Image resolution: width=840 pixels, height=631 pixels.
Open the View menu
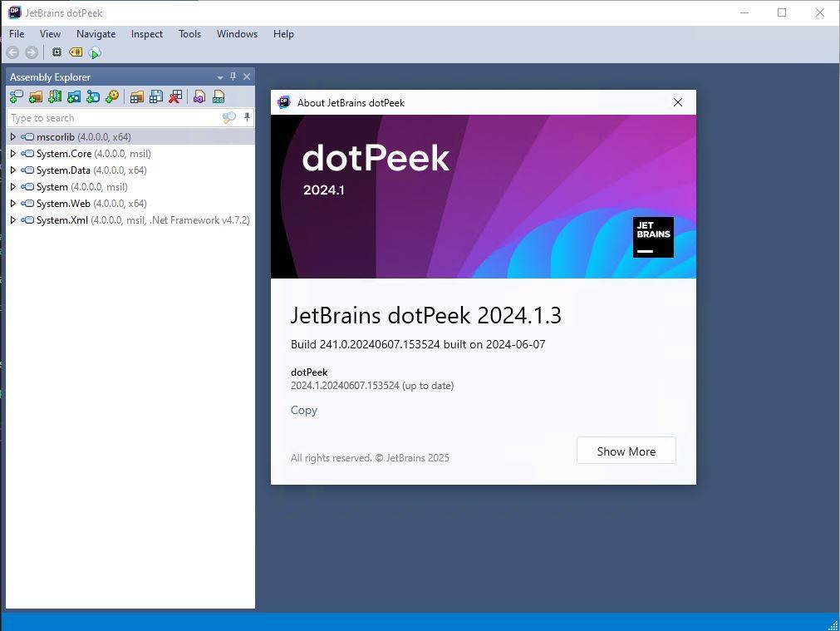pos(50,34)
